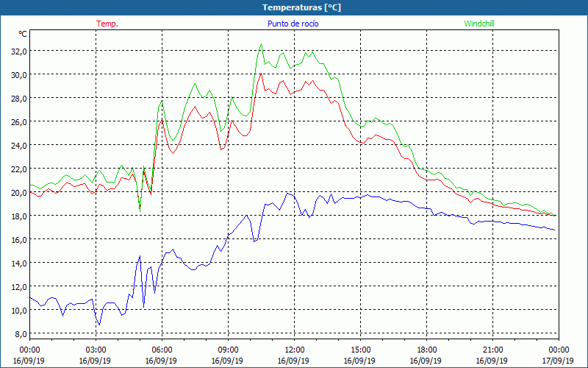Click the 14,0 y-axis value
The width and height of the screenshot is (588, 368).
pyautogui.click(x=19, y=263)
